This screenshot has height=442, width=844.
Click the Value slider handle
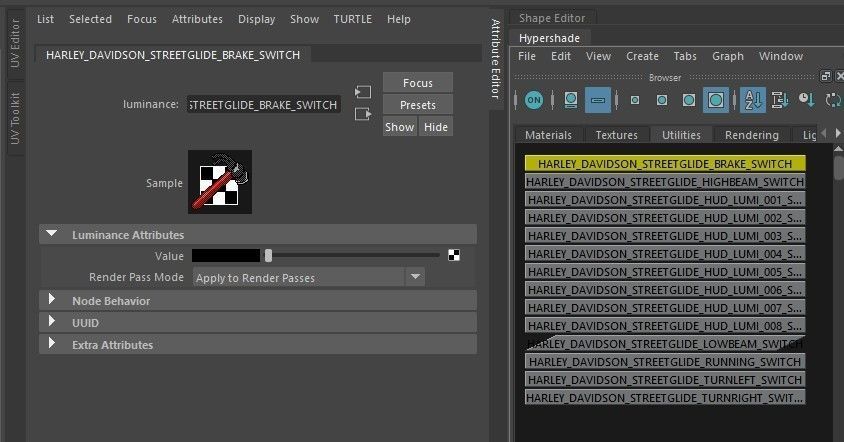coord(268,256)
